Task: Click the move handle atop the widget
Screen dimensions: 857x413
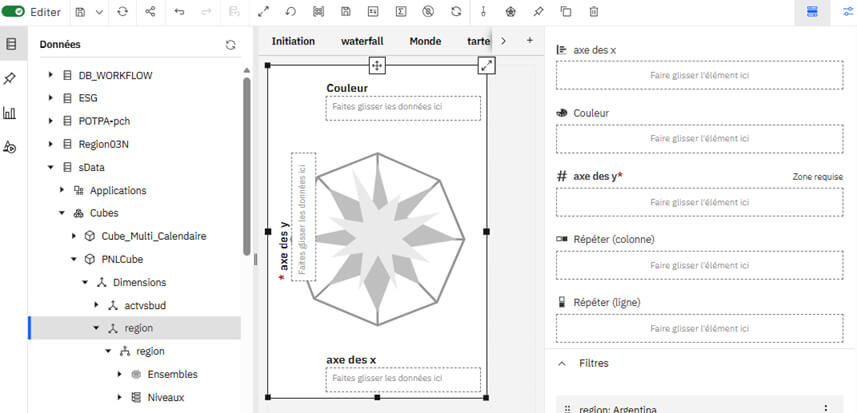Action: (x=377, y=66)
